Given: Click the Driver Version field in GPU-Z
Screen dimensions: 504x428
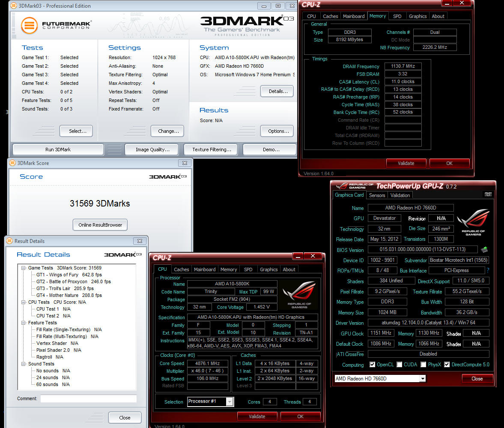Looking at the screenshot, I should point(429,323).
